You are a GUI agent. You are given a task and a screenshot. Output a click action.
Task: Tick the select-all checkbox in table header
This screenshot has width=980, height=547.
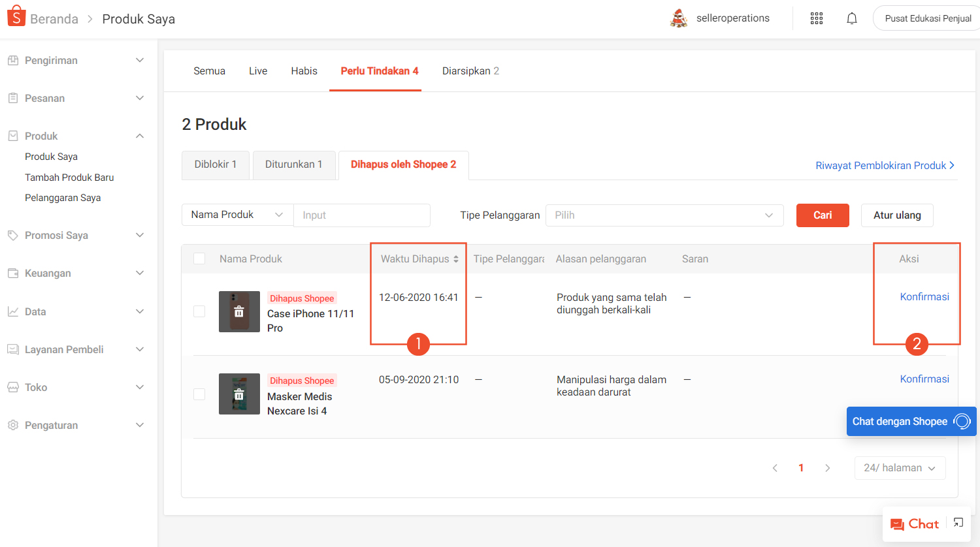click(199, 259)
